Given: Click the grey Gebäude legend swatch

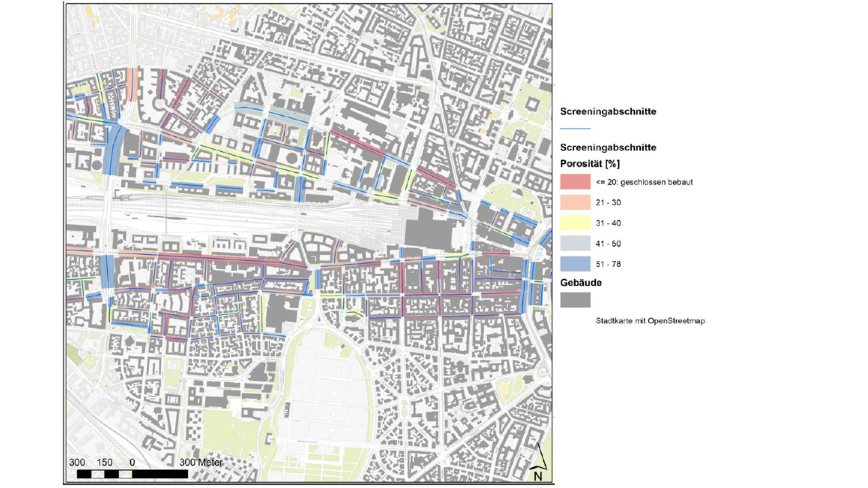Looking at the screenshot, I should (x=575, y=300).
